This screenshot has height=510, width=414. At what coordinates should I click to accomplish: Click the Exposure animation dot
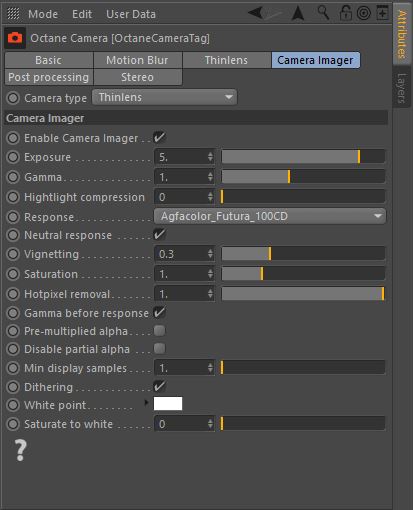[13, 157]
